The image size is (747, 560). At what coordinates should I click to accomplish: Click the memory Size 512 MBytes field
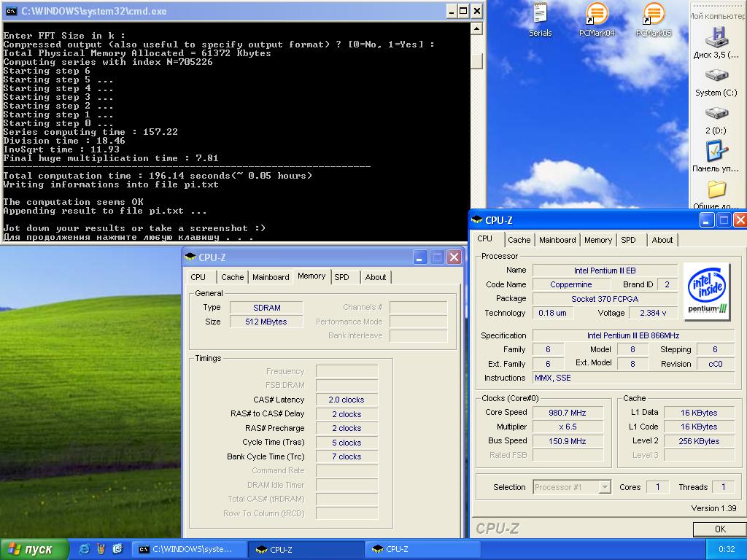(266, 322)
